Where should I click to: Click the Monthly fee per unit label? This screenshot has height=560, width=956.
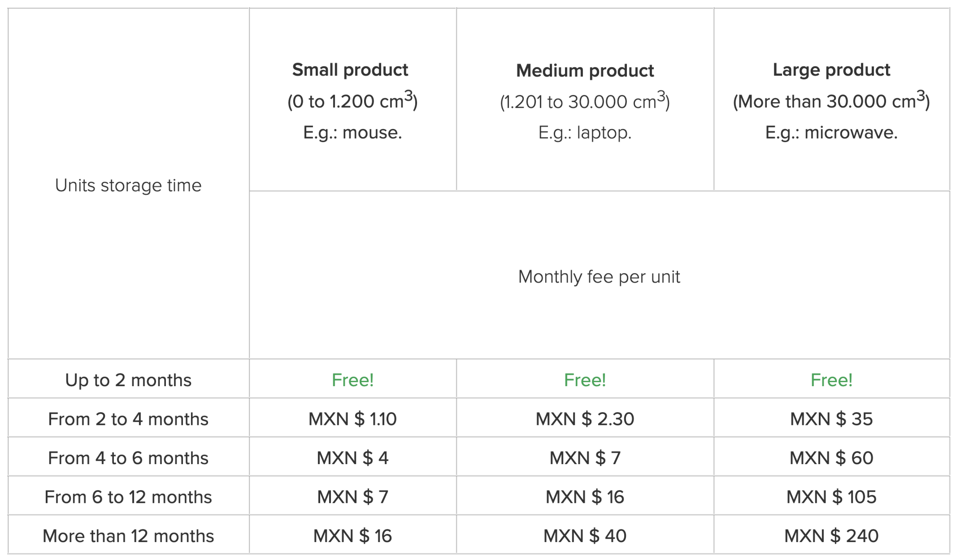tap(599, 277)
